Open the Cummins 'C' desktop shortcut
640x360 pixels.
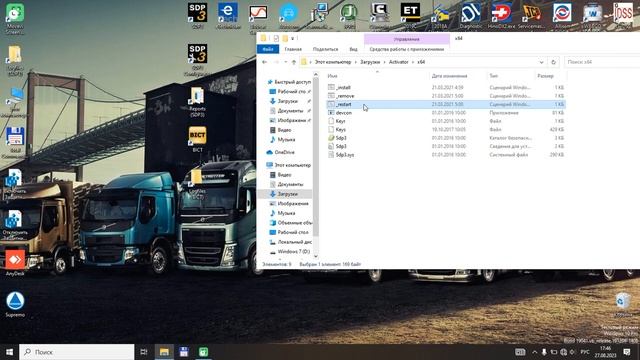click(x=380, y=16)
